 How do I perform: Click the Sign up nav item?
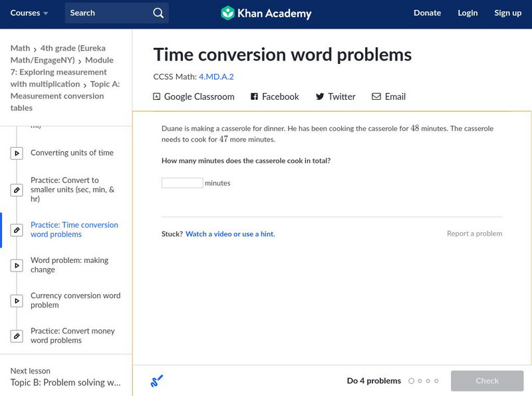tap(507, 13)
